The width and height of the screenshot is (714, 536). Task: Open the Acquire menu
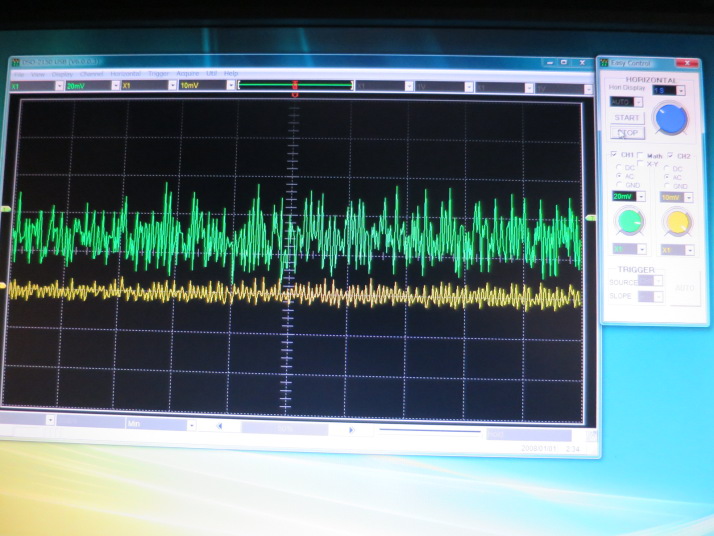(x=187, y=74)
